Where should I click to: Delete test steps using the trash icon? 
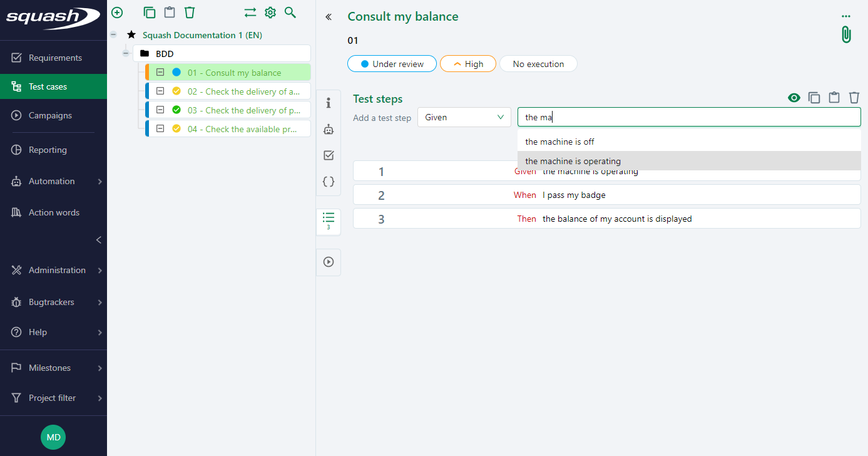point(854,97)
